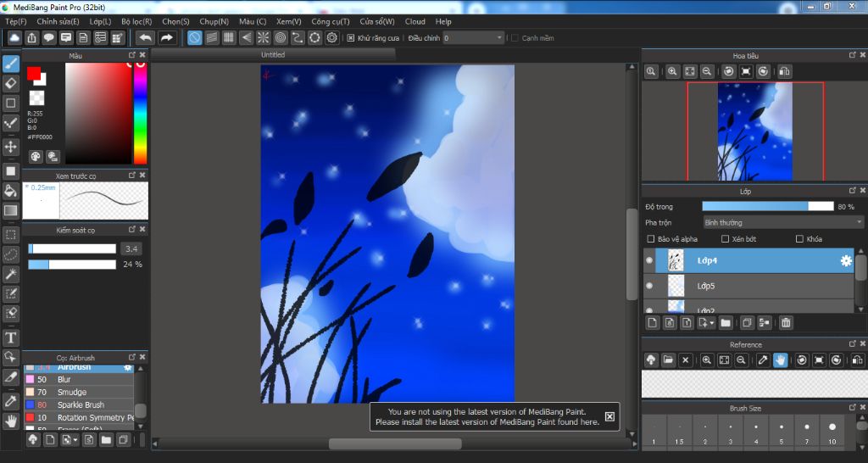The image size is (868, 463).
Task: Enable concentric circle snap guide
Action: (x=280, y=37)
